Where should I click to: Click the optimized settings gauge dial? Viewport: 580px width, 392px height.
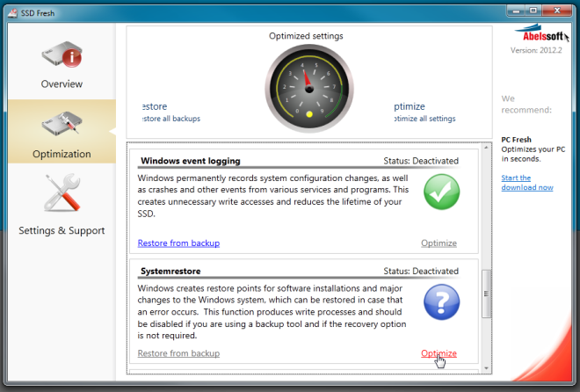[x=309, y=89]
